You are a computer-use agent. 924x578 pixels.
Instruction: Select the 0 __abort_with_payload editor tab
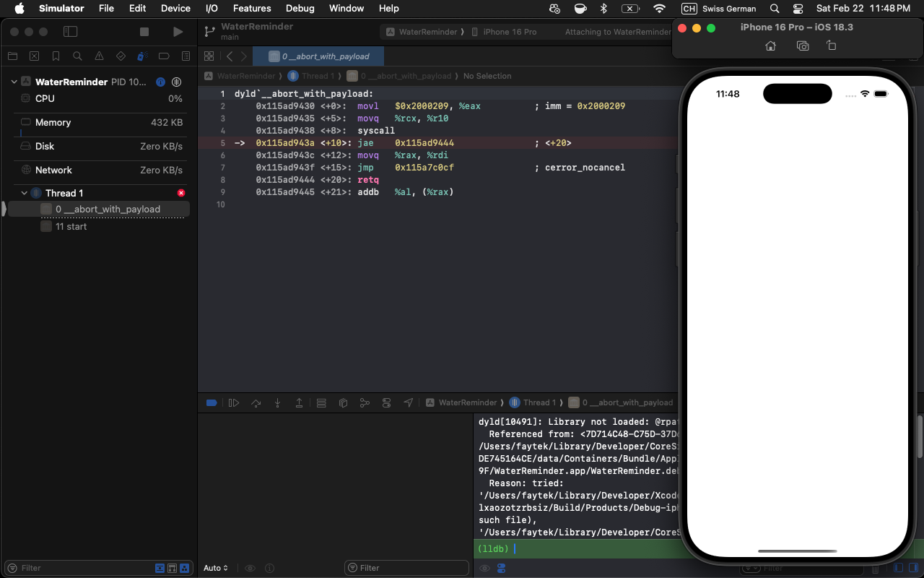pyautogui.click(x=318, y=56)
